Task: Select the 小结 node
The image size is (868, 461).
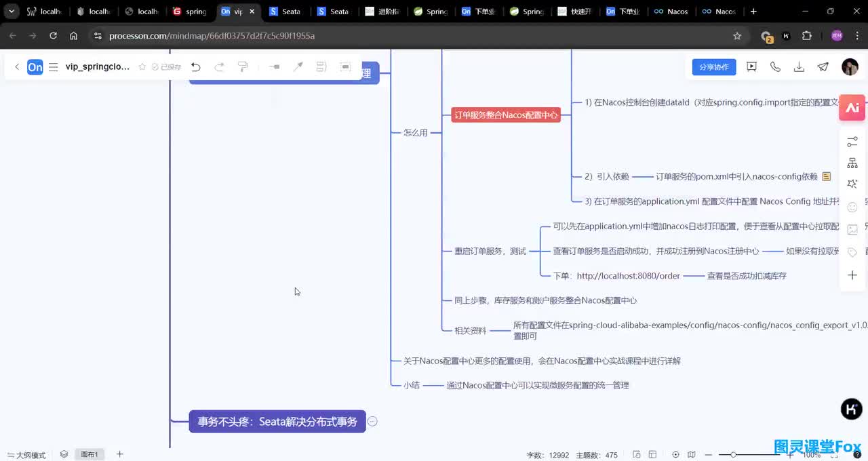Action: pos(412,385)
